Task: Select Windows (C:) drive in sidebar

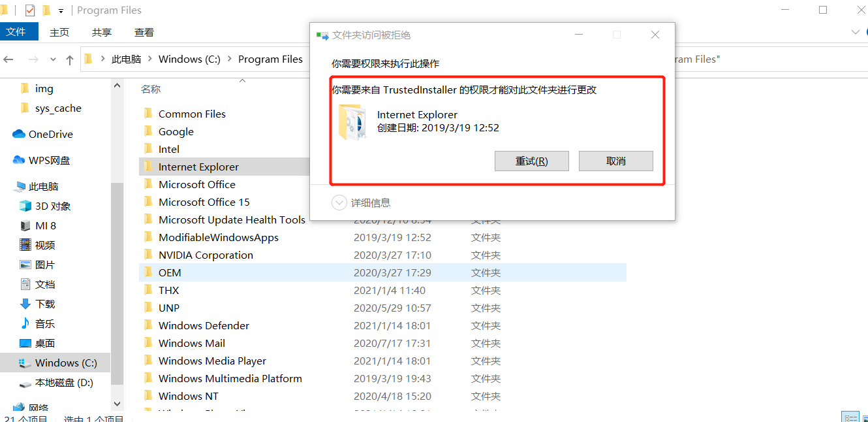Action: point(55,363)
